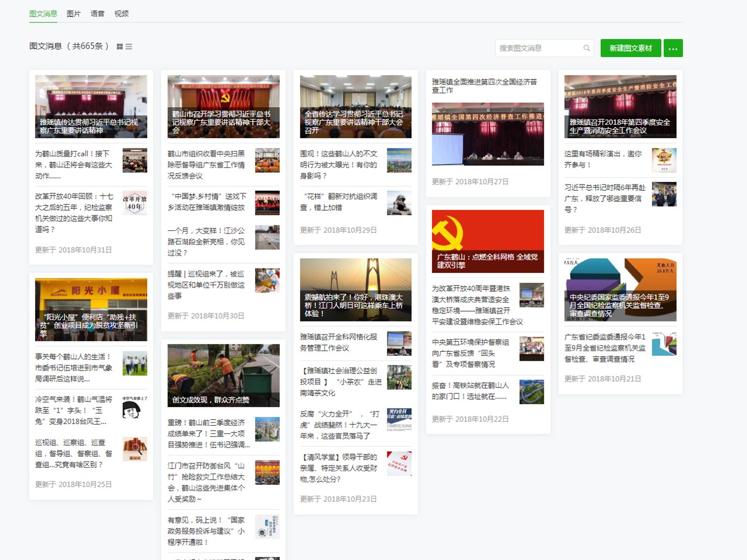Image resolution: width=747 pixels, height=560 pixels.
Task: Click the 雅瑶镇传达贯彻 article cover thumbnail
Action: click(90, 106)
